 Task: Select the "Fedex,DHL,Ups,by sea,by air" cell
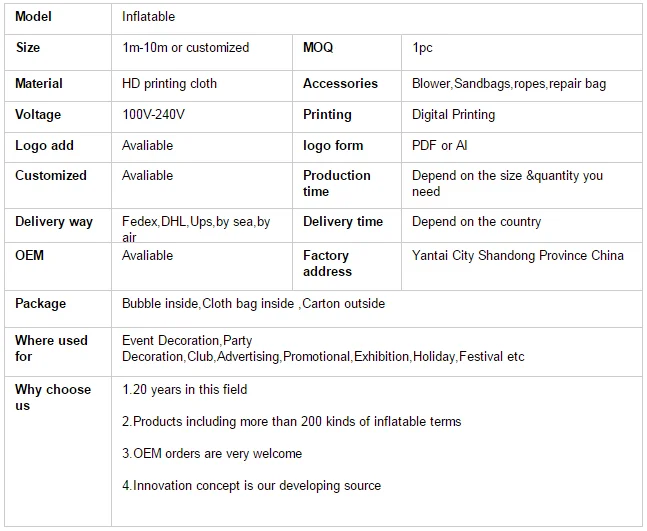click(196, 229)
